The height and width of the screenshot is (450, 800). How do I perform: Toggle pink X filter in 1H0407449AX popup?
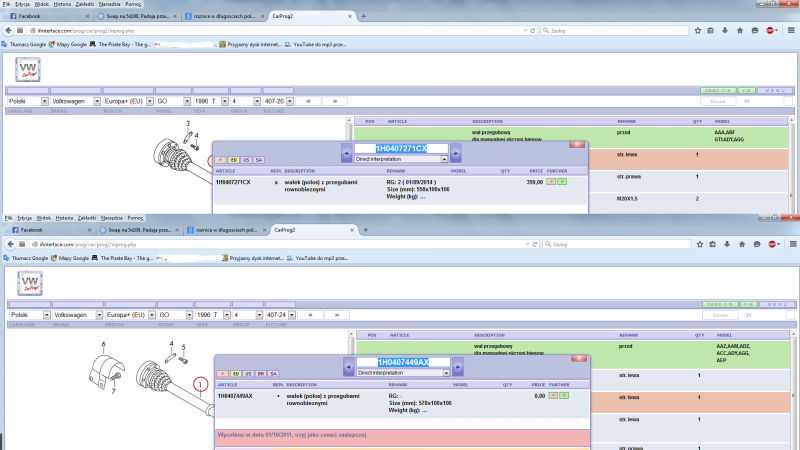pos(222,373)
